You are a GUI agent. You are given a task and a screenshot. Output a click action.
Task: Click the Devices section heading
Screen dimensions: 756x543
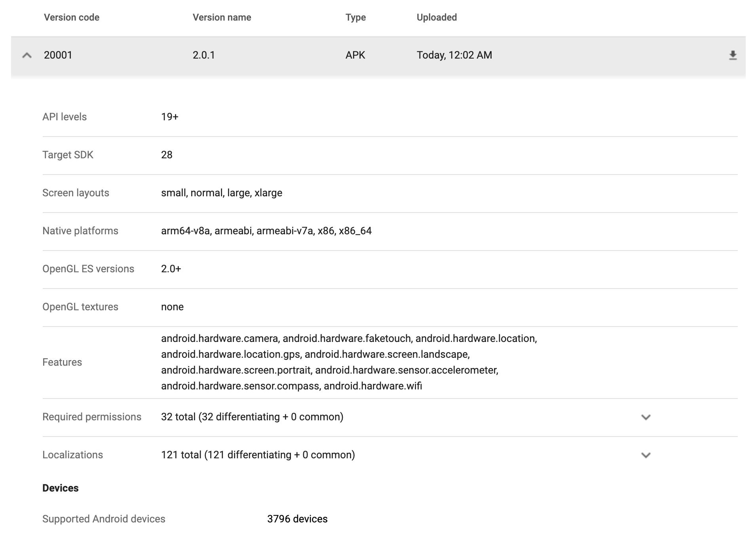pyautogui.click(x=60, y=488)
